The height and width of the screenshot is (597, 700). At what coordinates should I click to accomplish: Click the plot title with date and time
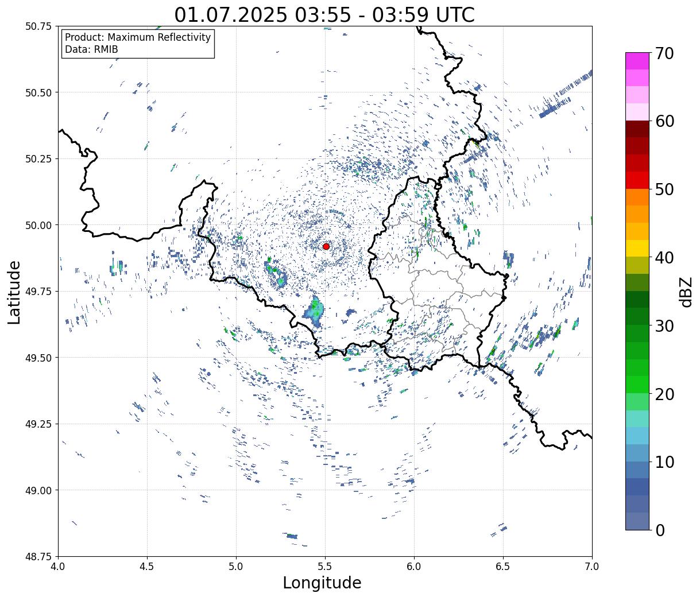pos(324,14)
